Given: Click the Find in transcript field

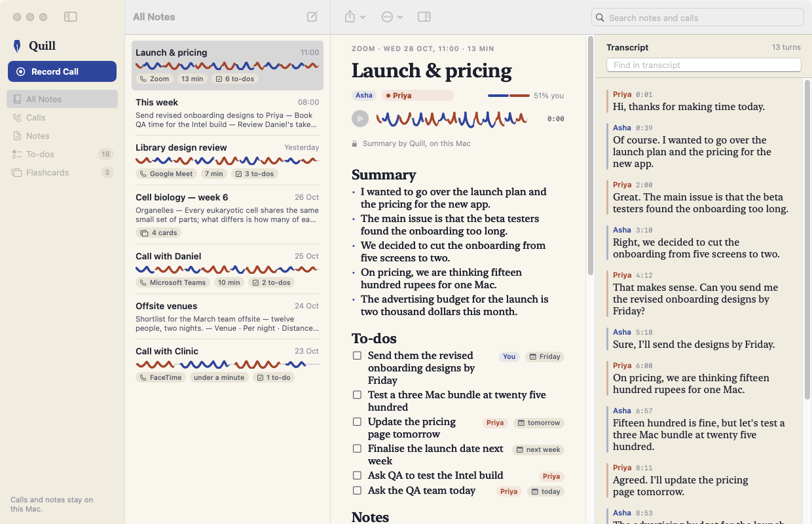Looking at the screenshot, I should click(x=704, y=65).
